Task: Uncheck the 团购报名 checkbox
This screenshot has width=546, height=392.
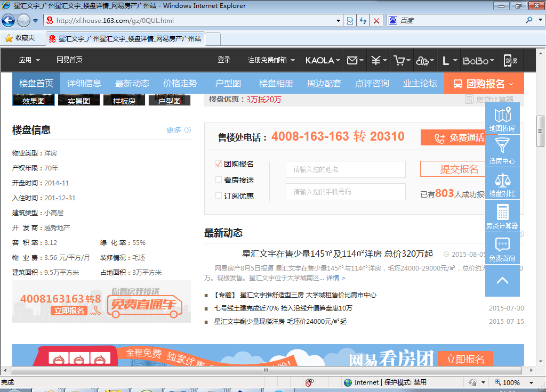Action: pyautogui.click(x=219, y=164)
